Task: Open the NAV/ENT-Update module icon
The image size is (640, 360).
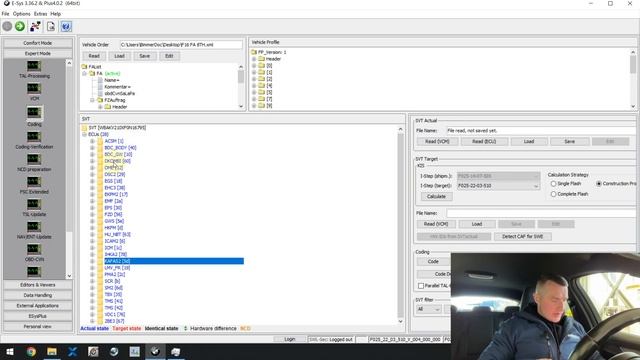Action: (x=34, y=226)
